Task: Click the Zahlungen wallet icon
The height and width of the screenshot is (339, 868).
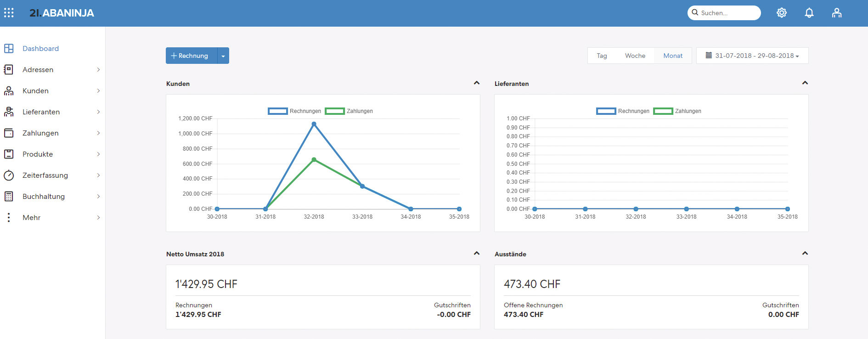Action: (9, 133)
